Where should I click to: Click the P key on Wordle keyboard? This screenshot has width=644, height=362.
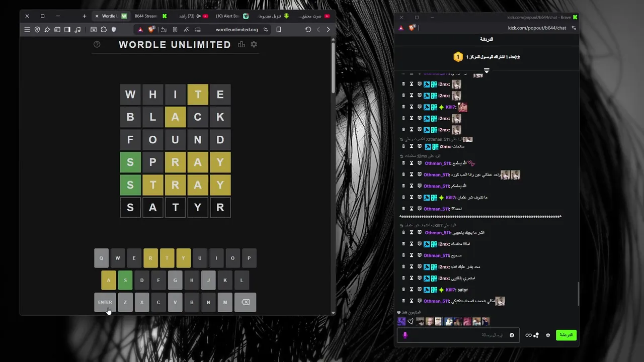pyautogui.click(x=249, y=258)
